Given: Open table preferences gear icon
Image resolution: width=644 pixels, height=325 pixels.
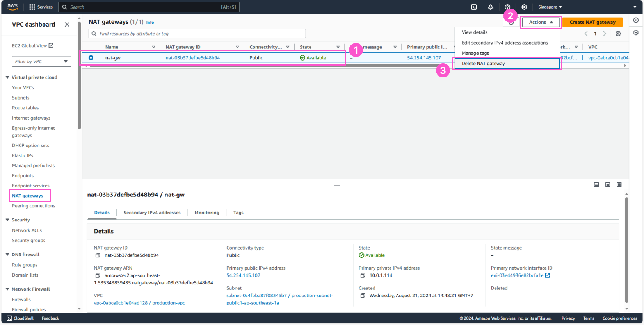Looking at the screenshot, I should pyautogui.click(x=618, y=34).
